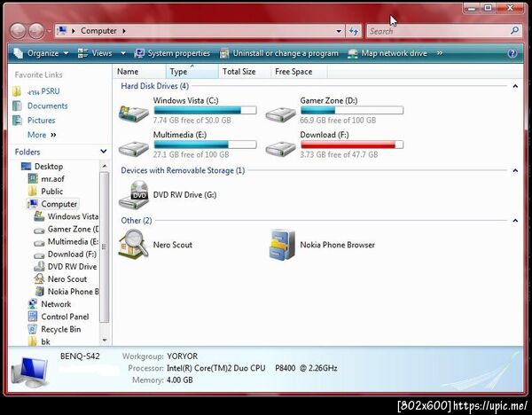Click the Gamer Zone (D:) usage bar
The width and height of the screenshot is (532, 415).
(x=352, y=110)
